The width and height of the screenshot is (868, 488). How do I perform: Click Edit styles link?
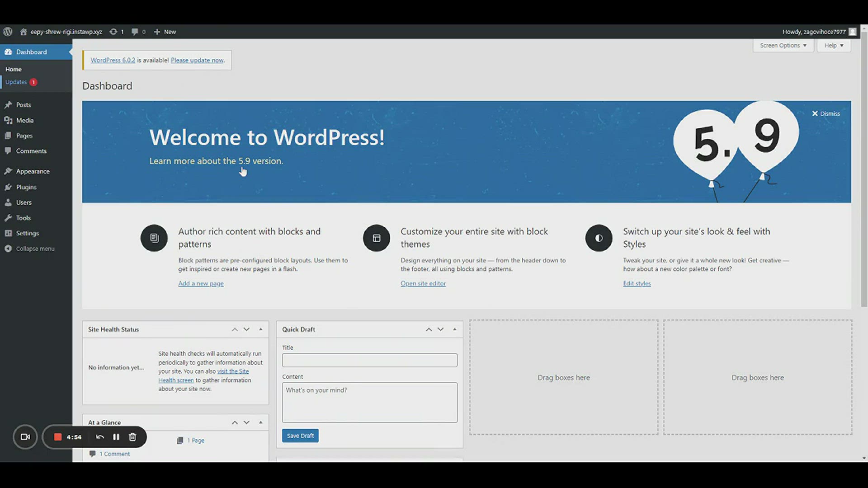[x=637, y=283]
